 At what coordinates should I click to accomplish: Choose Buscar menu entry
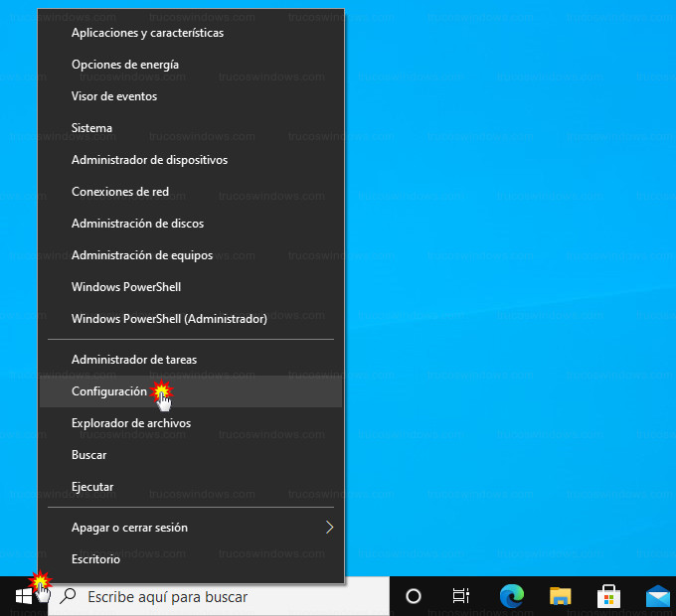191,455
